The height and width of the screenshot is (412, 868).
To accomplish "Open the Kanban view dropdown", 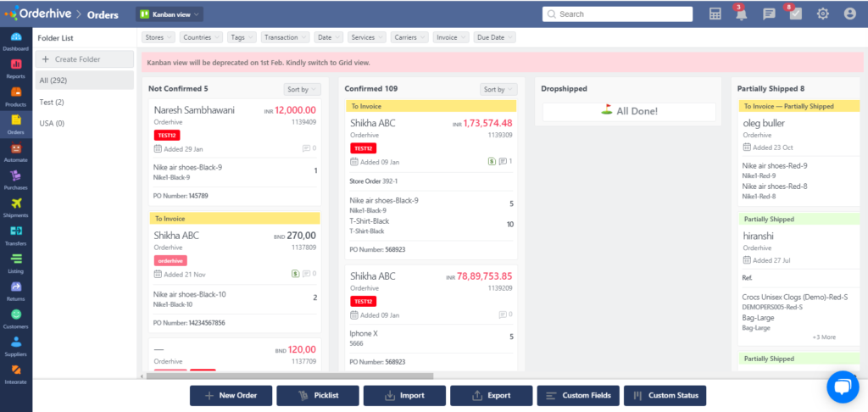I will tap(170, 14).
